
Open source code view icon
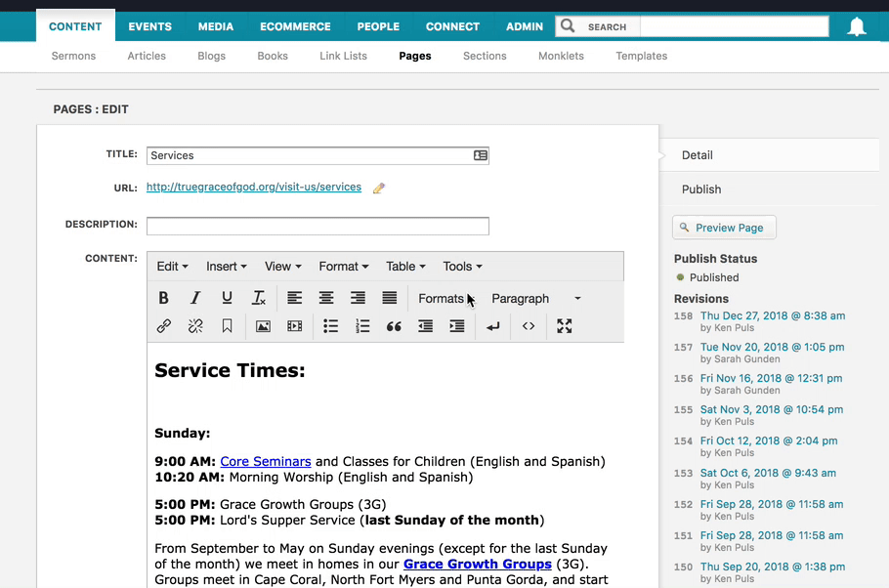coord(529,326)
